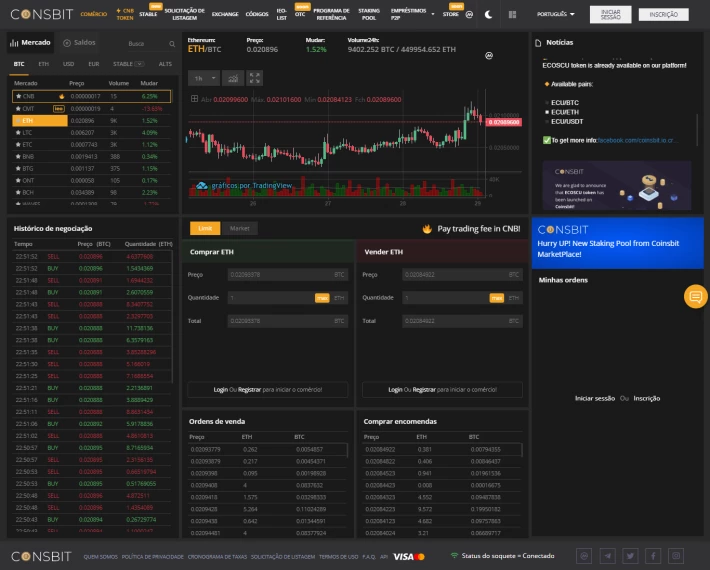The image size is (710, 570).
Task: Open layout grid icon in header
Action: click(x=512, y=14)
